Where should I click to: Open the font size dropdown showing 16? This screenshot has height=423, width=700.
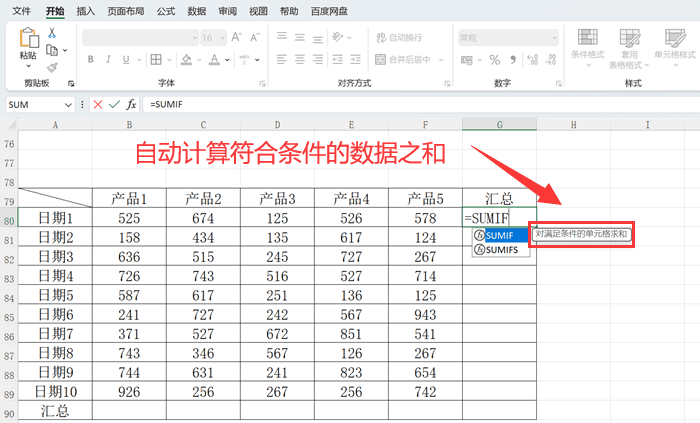tap(222, 38)
